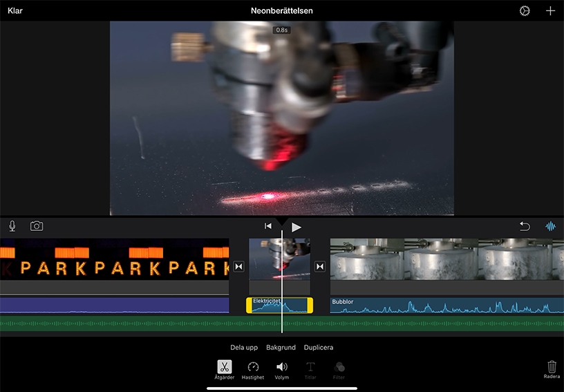Select the Elektricitet audio clip
The height and width of the screenshot is (392, 564).
279,306
